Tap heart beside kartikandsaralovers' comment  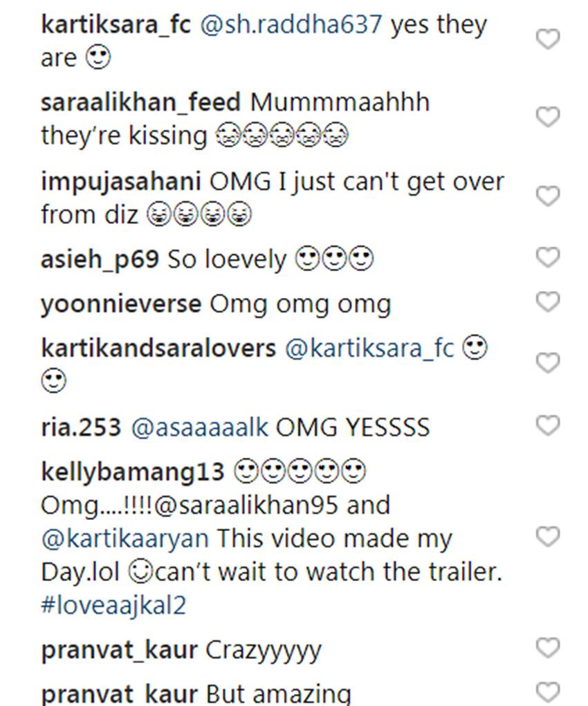548,363
